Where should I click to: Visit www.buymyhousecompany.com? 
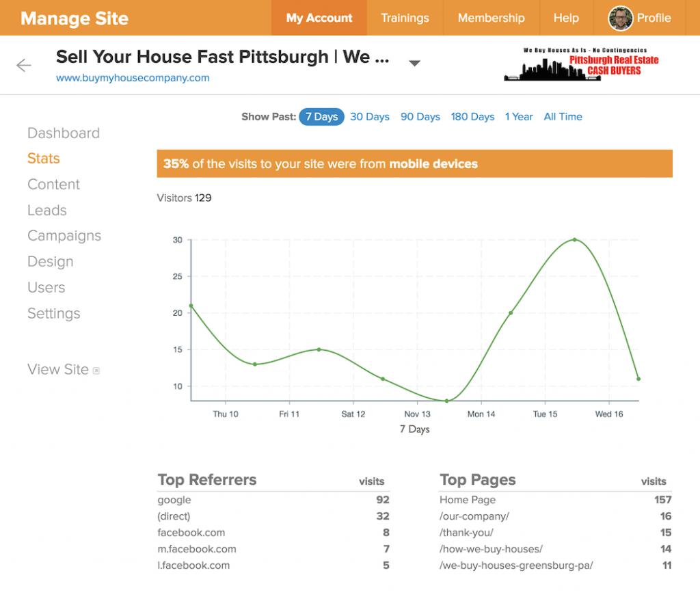(132, 78)
